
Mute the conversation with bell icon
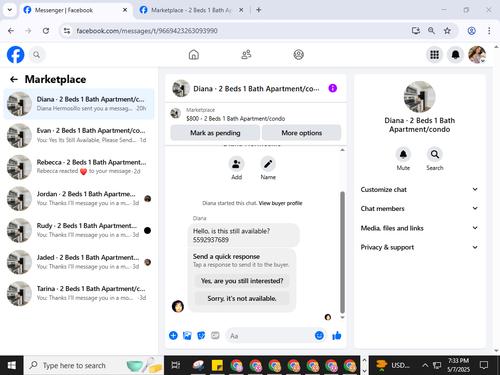403,154
